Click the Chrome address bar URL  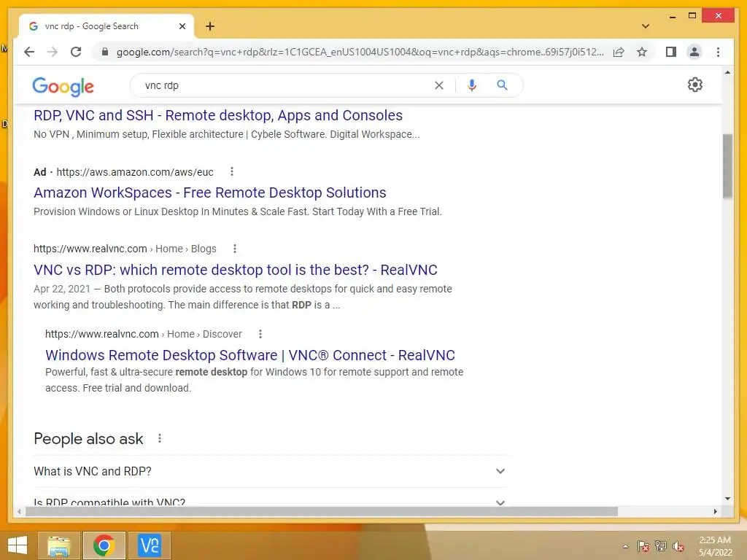pos(360,52)
